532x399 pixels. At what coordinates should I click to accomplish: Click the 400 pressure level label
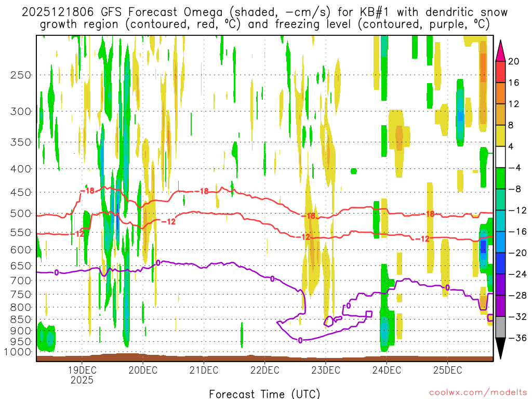tap(21, 169)
